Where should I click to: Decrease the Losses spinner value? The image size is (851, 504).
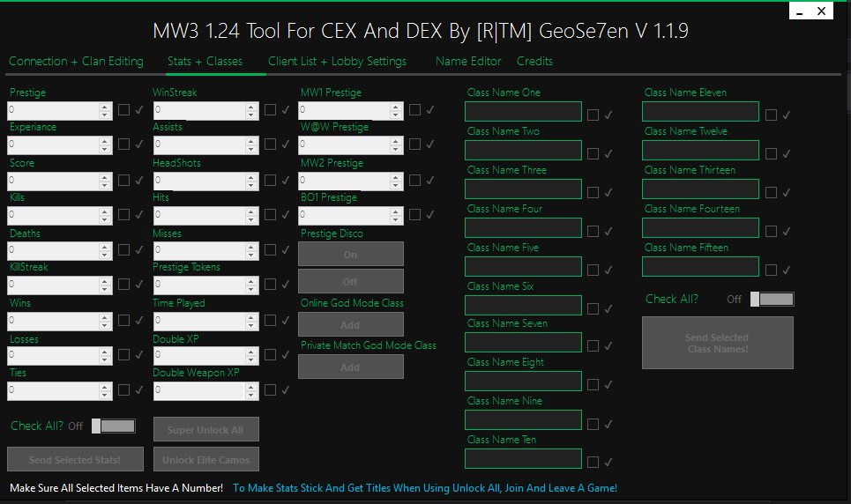coord(105,360)
